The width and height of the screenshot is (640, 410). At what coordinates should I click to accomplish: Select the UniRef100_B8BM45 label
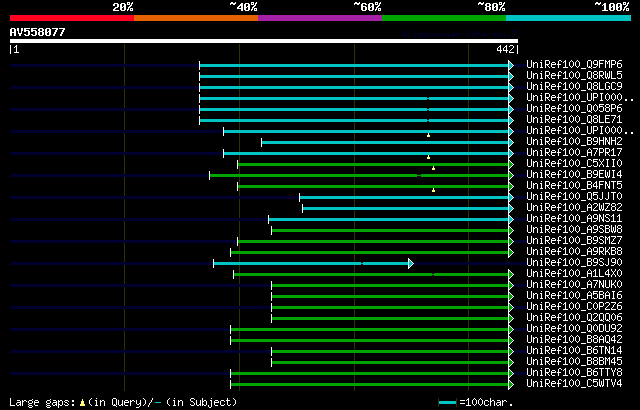point(574,362)
